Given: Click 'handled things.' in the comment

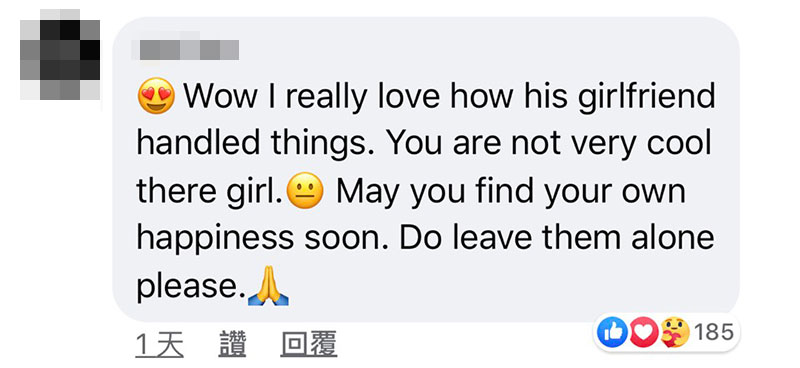Looking at the screenshot, I should [x=258, y=144].
